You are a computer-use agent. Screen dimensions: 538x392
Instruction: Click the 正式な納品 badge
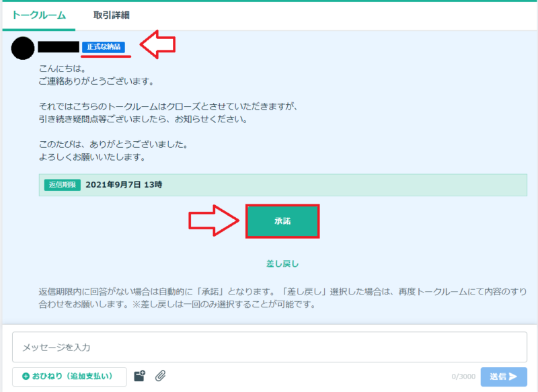[104, 47]
